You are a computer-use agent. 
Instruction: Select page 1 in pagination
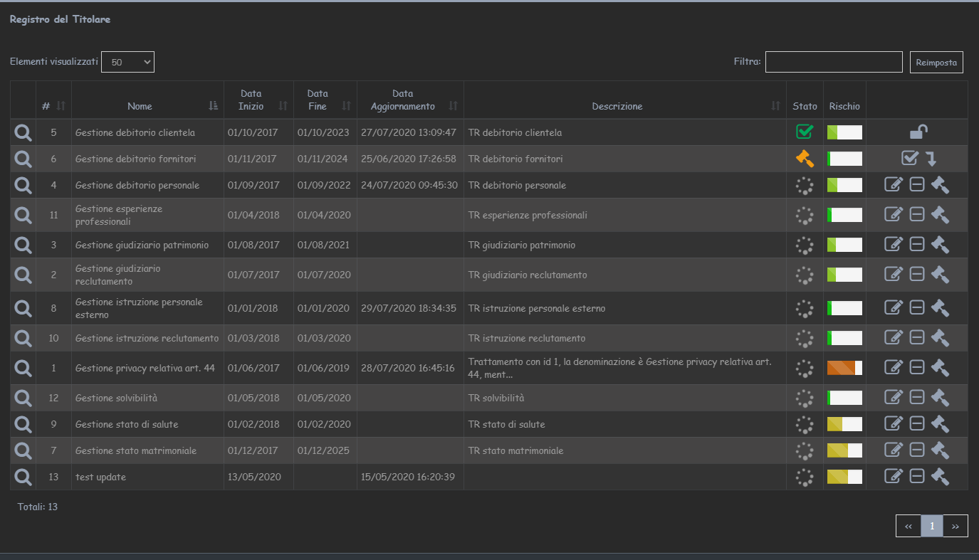click(x=932, y=526)
